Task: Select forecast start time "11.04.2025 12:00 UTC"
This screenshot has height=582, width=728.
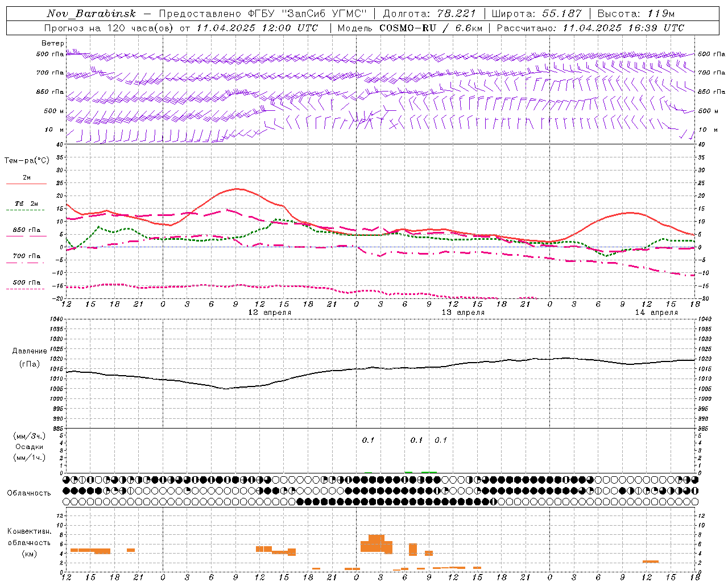Action: pos(257,28)
